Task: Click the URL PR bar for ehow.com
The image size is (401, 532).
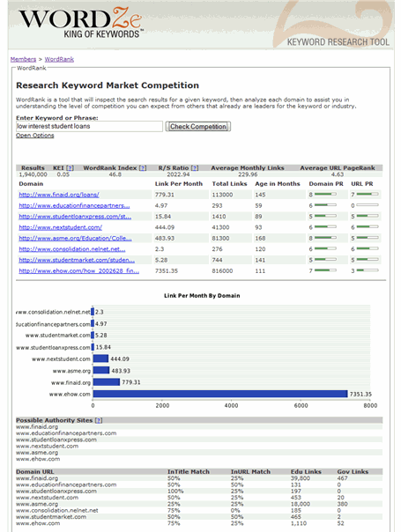Action: coord(368,270)
